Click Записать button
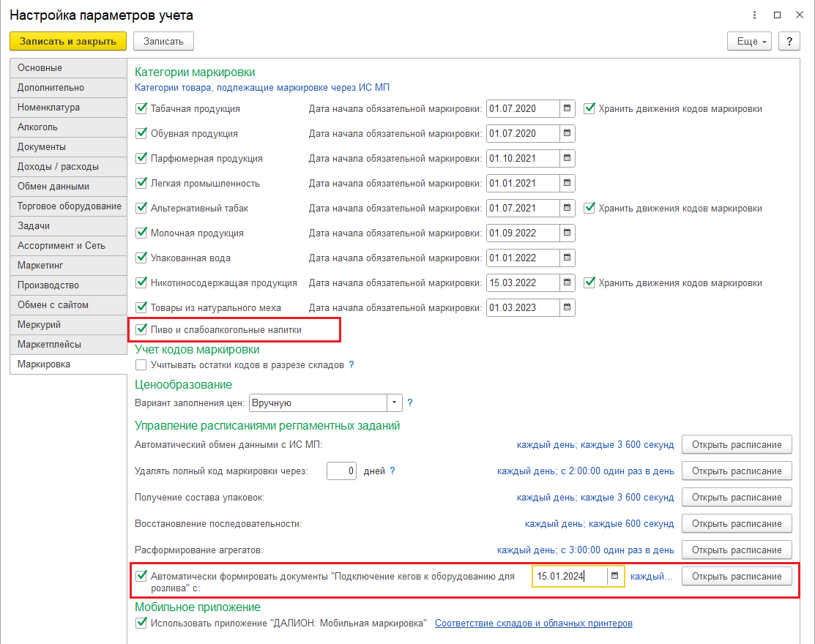The height and width of the screenshot is (644, 815). point(163,41)
